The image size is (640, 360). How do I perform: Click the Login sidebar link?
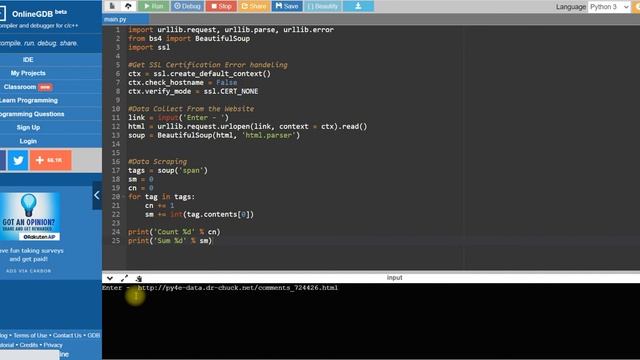[x=28, y=141]
